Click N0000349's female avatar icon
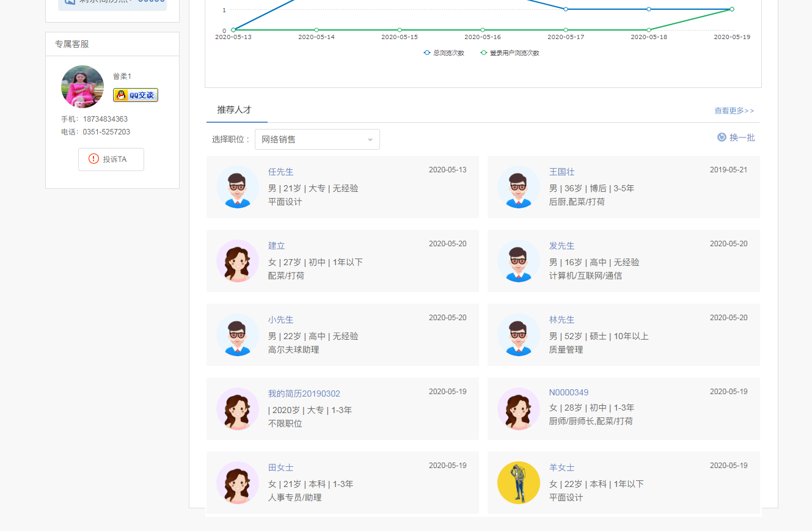The width and height of the screenshot is (812, 531). coord(519,409)
